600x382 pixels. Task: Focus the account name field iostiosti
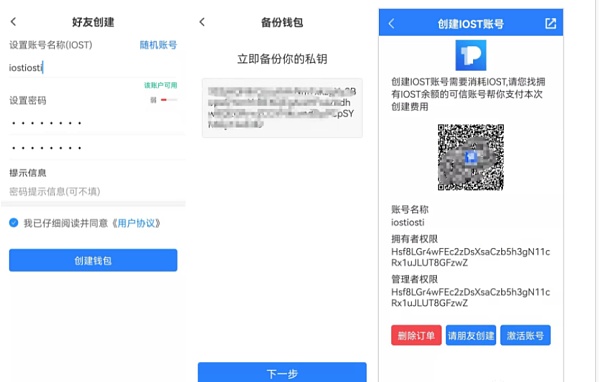click(x=93, y=68)
